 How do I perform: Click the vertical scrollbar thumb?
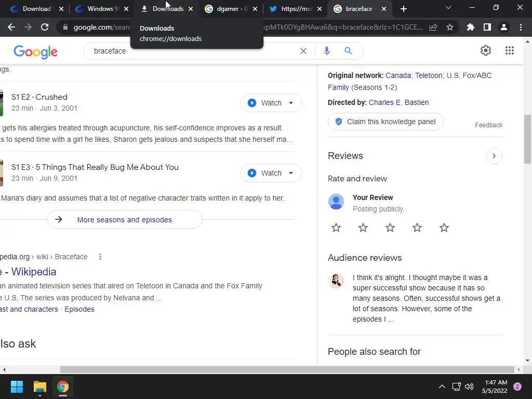coord(527,139)
